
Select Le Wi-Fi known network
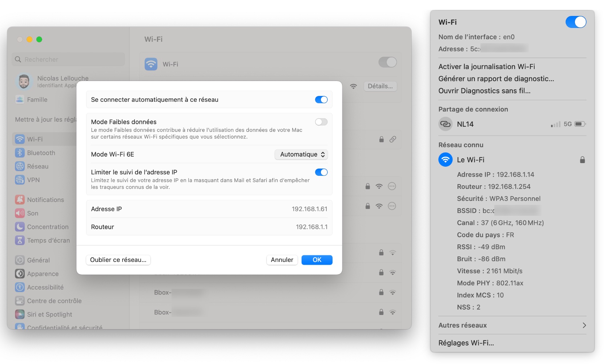point(512,160)
